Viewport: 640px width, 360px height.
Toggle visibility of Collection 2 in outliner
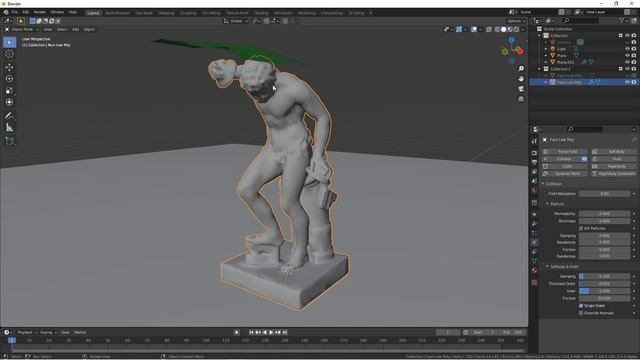coord(627,69)
